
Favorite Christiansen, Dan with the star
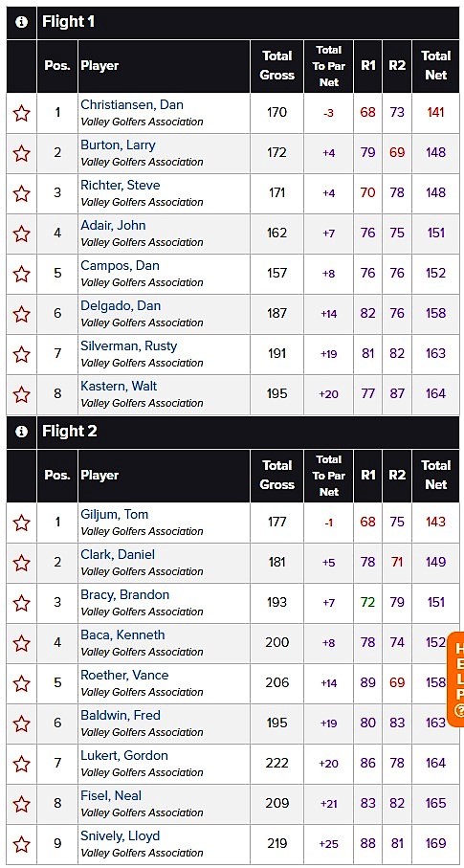22,114
